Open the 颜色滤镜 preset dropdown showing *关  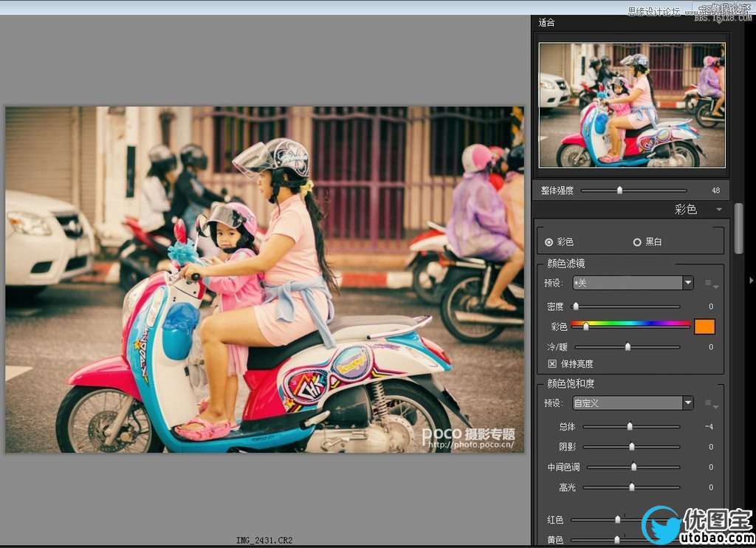coord(633,283)
